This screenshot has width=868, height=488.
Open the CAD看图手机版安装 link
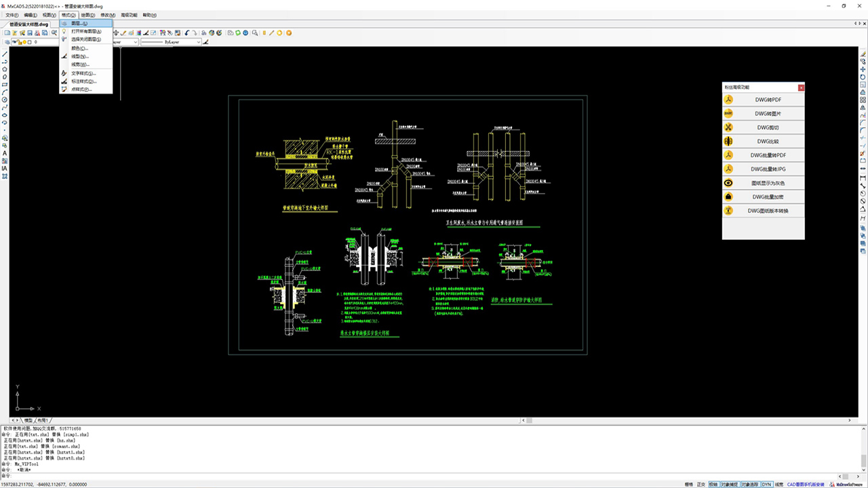tap(806, 485)
